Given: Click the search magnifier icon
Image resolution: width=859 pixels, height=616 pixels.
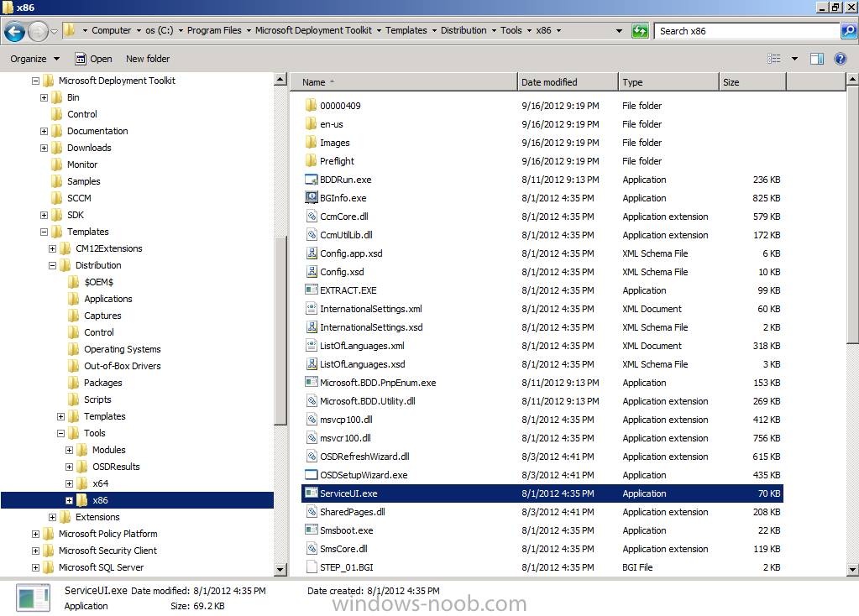Looking at the screenshot, I should [849, 31].
